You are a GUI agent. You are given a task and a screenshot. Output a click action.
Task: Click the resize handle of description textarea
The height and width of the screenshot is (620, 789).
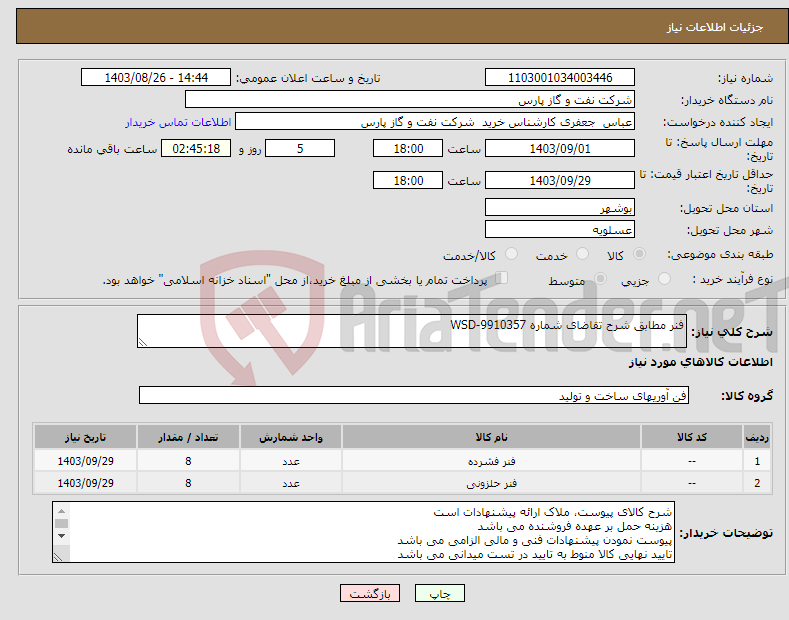tap(142, 343)
